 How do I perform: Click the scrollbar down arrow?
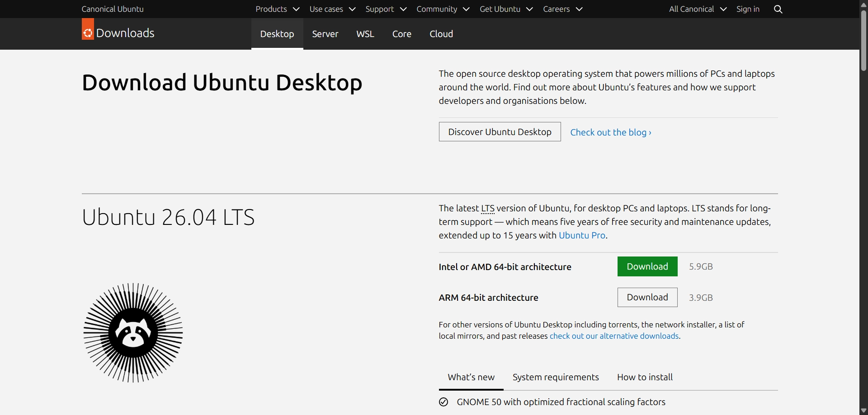(x=863, y=410)
